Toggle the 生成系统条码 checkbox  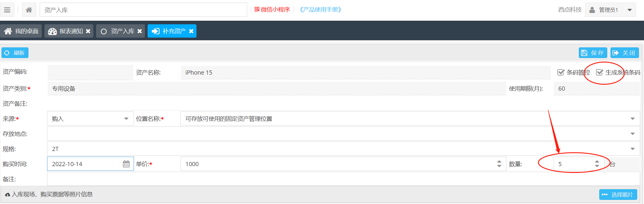(599, 73)
